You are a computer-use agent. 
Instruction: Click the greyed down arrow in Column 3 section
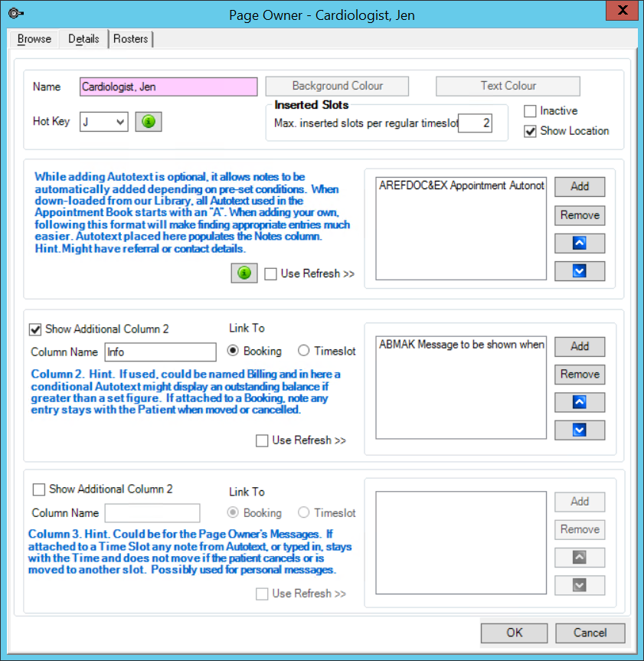[580, 585]
